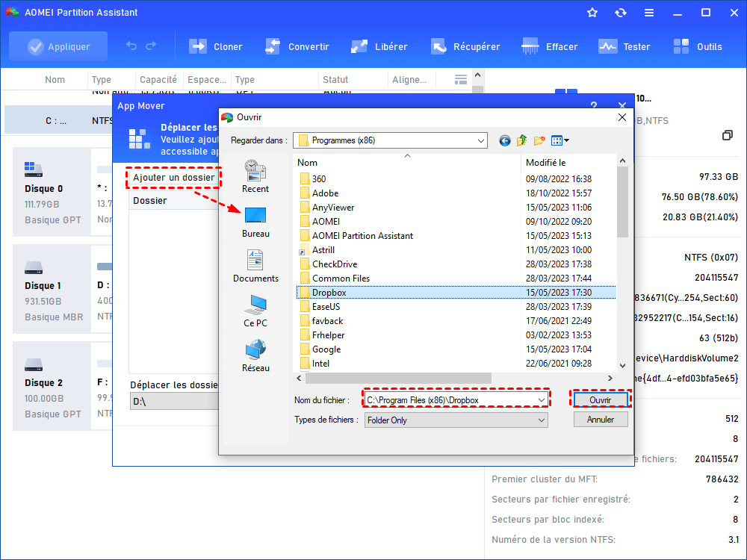The width and height of the screenshot is (747, 560).
Task: Click the refresh icon in the title bar
Action: [x=620, y=13]
